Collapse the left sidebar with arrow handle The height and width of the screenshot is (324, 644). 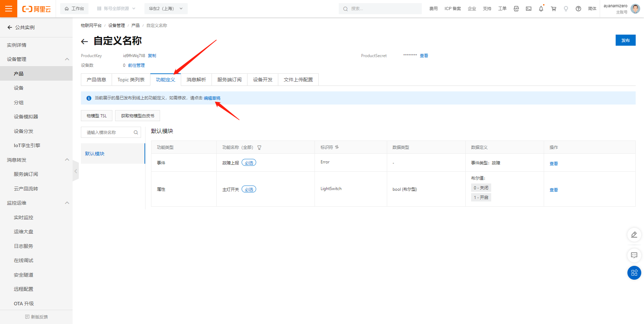pos(76,171)
